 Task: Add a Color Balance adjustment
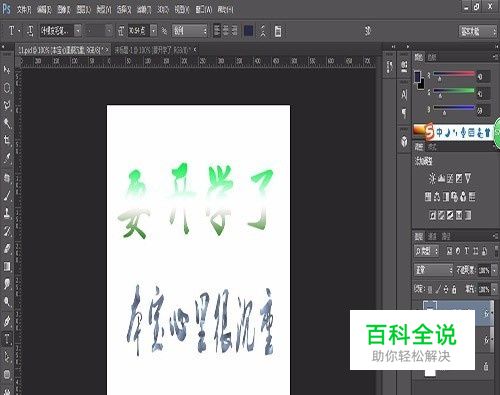(437, 197)
